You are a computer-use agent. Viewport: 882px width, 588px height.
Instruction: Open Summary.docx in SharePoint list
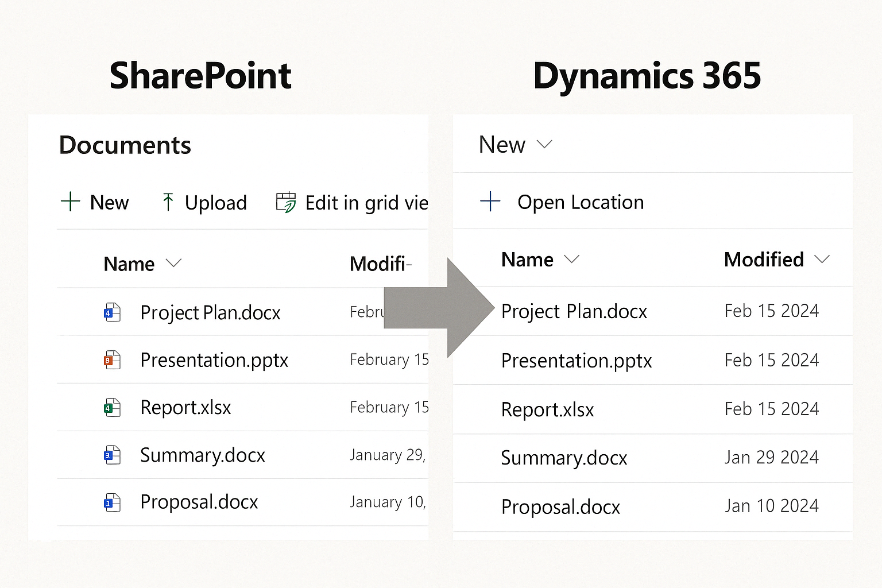pyautogui.click(x=203, y=455)
